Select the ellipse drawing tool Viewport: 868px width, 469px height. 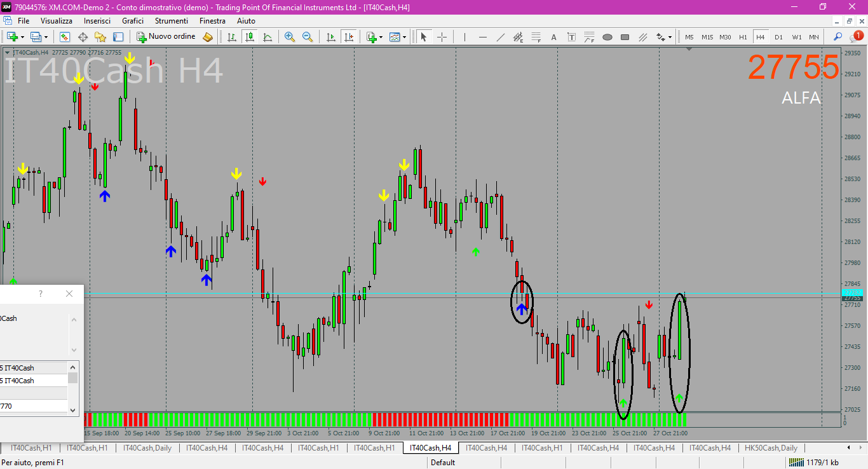tap(607, 37)
